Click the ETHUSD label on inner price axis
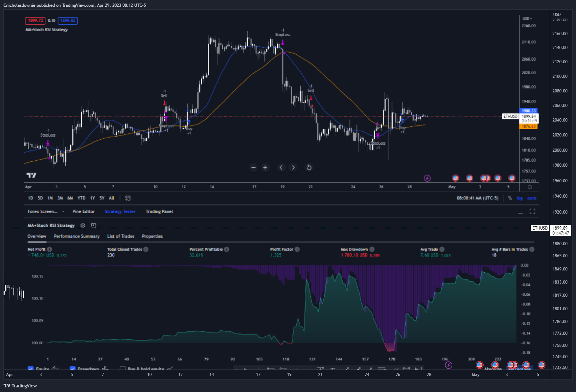The width and height of the screenshot is (576, 392). tap(510, 116)
